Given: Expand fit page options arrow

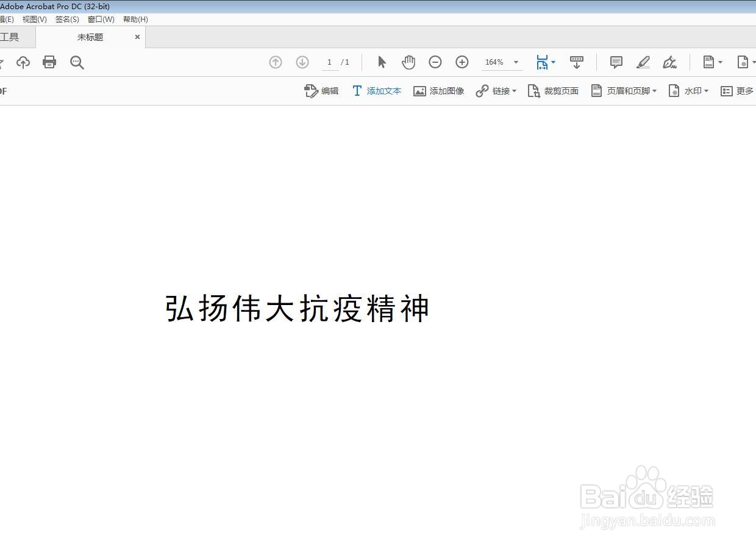Looking at the screenshot, I should [x=553, y=62].
